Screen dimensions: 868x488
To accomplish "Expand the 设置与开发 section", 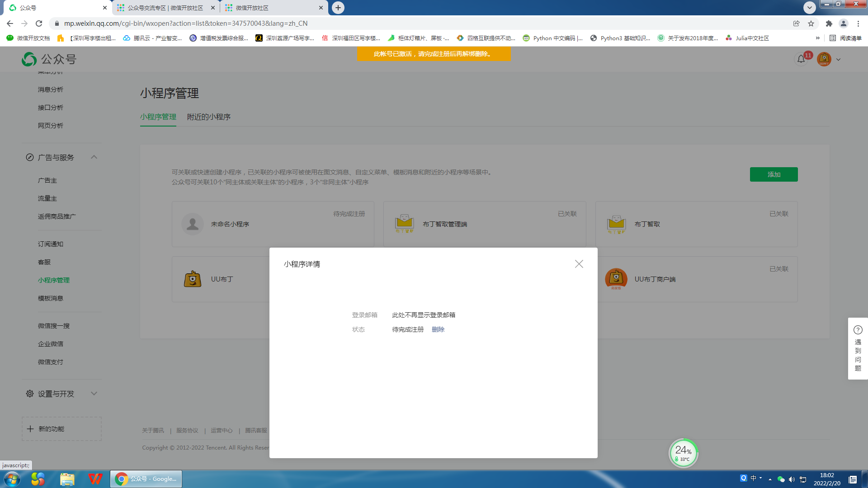I will point(94,394).
